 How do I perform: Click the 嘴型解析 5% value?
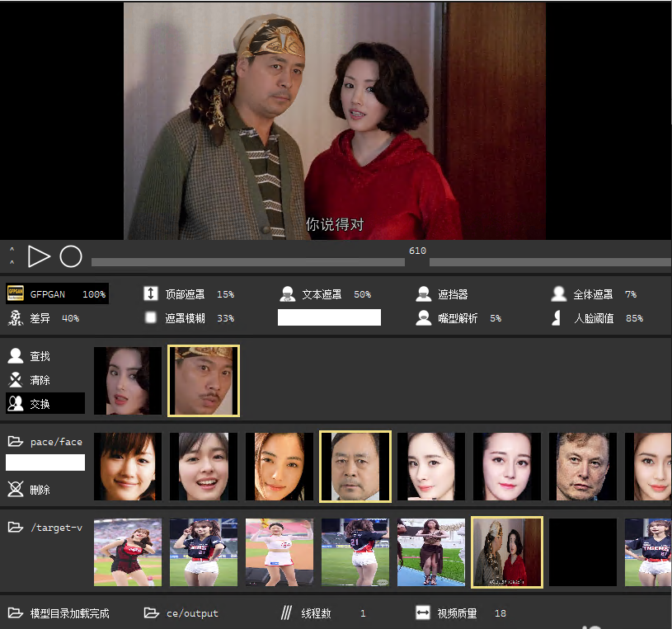(496, 318)
